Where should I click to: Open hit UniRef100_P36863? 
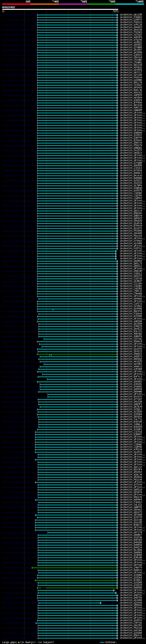pyautogui.click(x=131, y=17)
